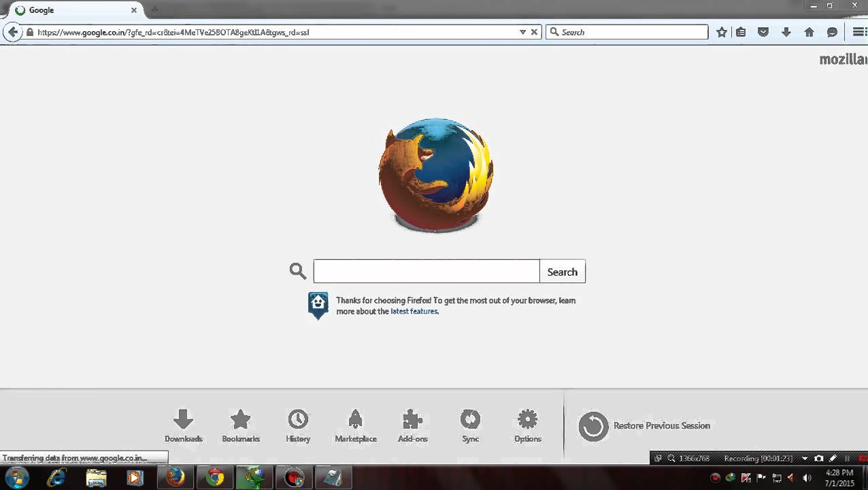This screenshot has width=868, height=490.
Task: Click the mozilla wordmark at top right
Action: point(843,59)
